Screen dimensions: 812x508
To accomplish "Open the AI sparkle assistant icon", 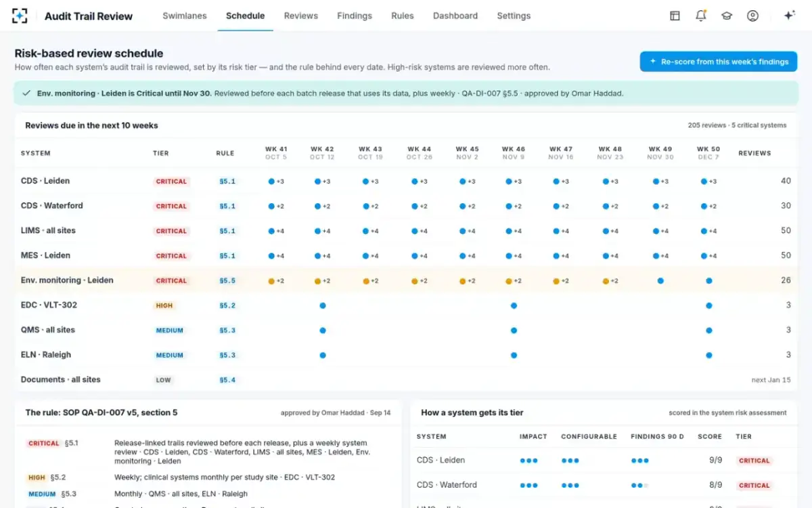I will point(789,16).
